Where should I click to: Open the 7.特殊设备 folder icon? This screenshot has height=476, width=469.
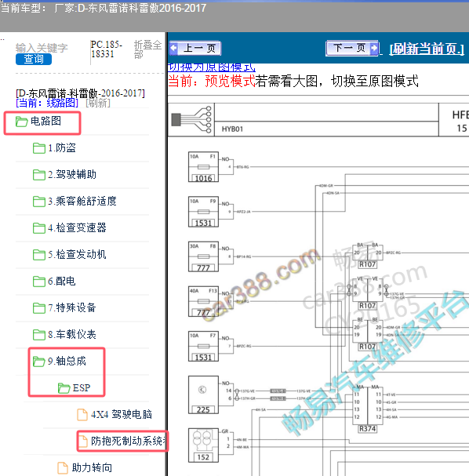point(39,308)
